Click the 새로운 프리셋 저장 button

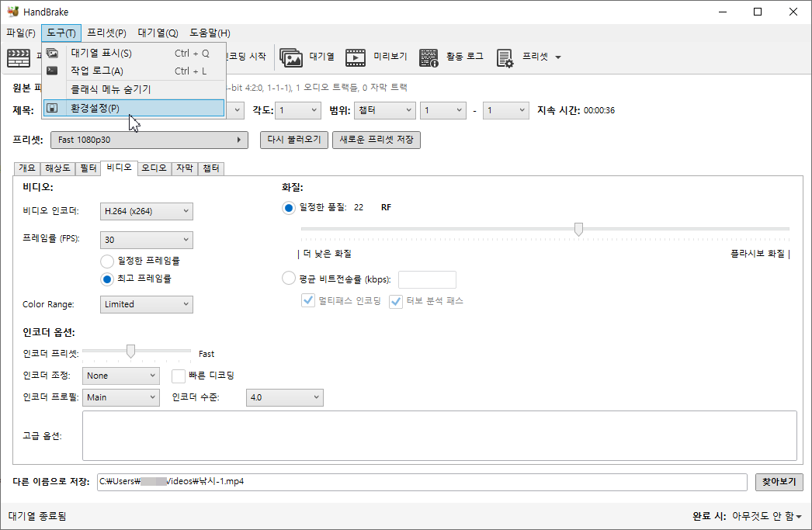click(x=377, y=140)
